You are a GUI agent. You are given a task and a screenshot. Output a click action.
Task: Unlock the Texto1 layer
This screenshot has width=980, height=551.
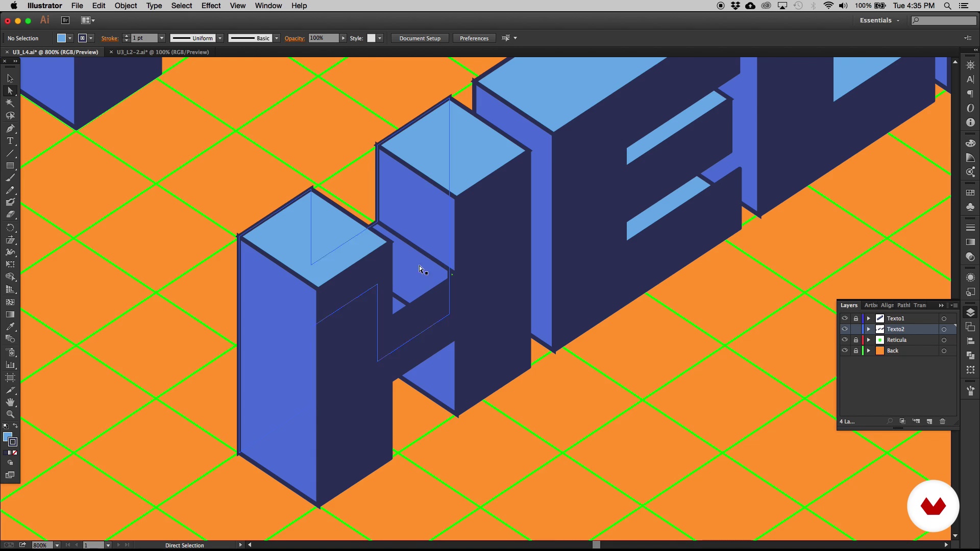tap(856, 318)
